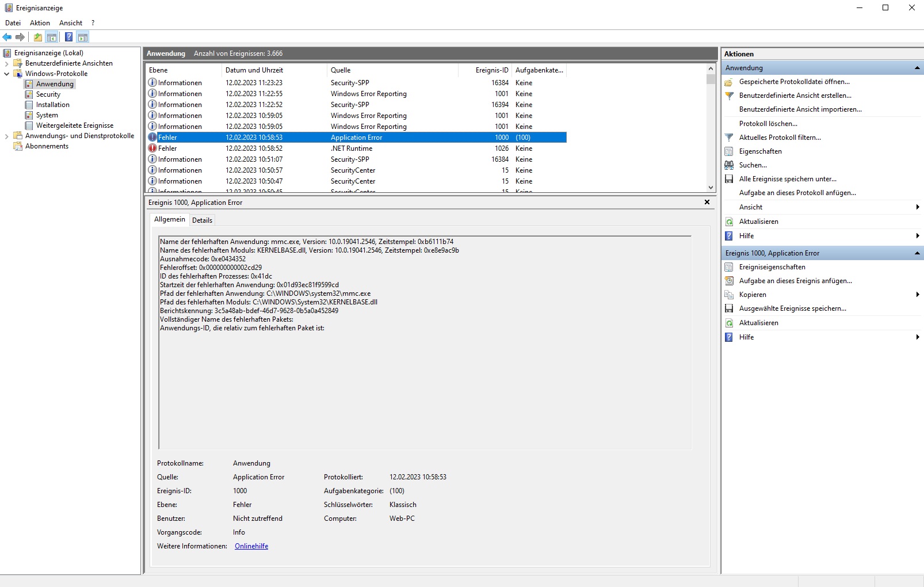Click the Back arrow toolbar icon
Screen dimensions: 924x587
pyautogui.click(x=7, y=37)
